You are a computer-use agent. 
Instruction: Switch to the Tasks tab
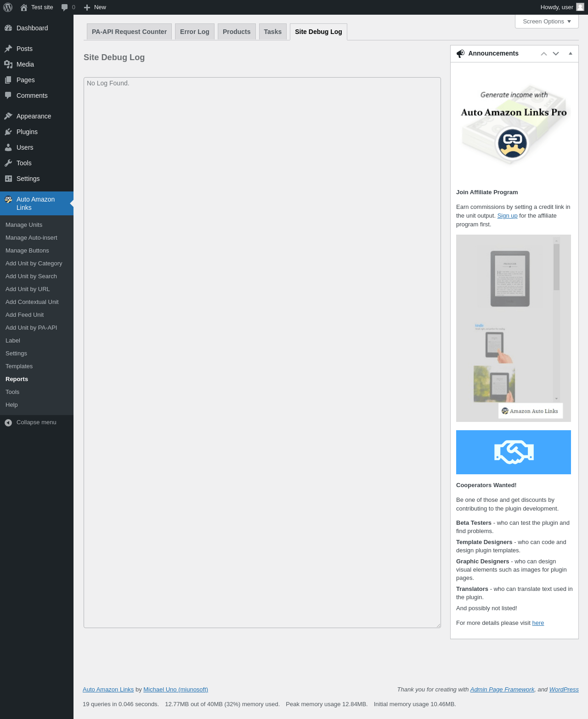(273, 32)
